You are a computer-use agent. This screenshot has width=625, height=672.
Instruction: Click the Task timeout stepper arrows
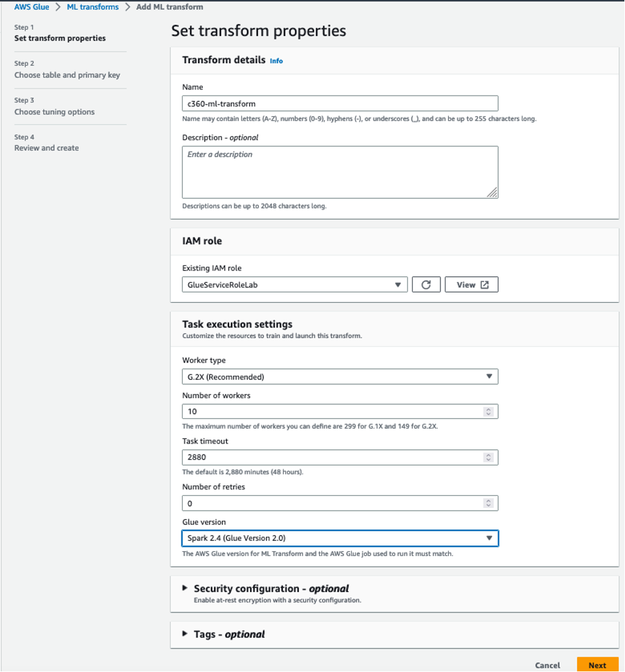(488, 457)
